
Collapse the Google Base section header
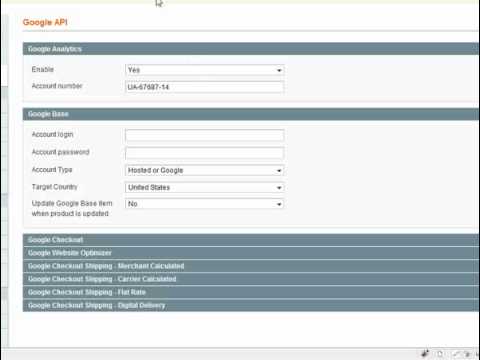pyautogui.click(x=251, y=114)
